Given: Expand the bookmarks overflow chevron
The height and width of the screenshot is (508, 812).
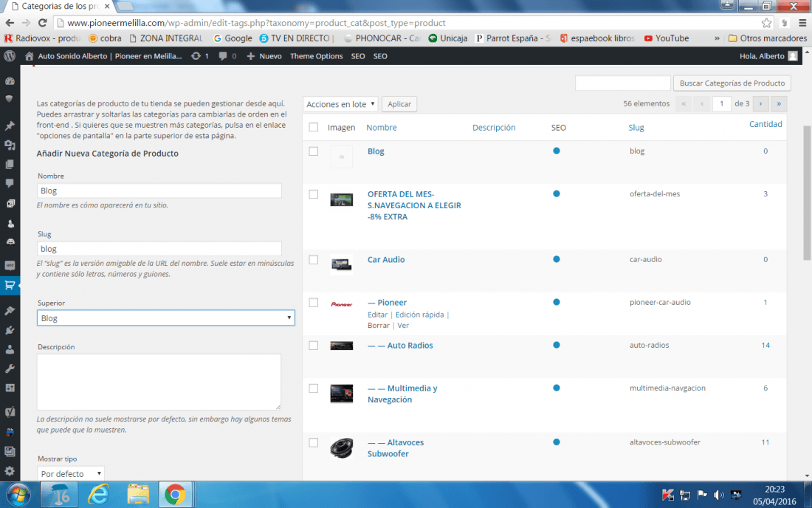Looking at the screenshot, I should (x=717, y=38).
